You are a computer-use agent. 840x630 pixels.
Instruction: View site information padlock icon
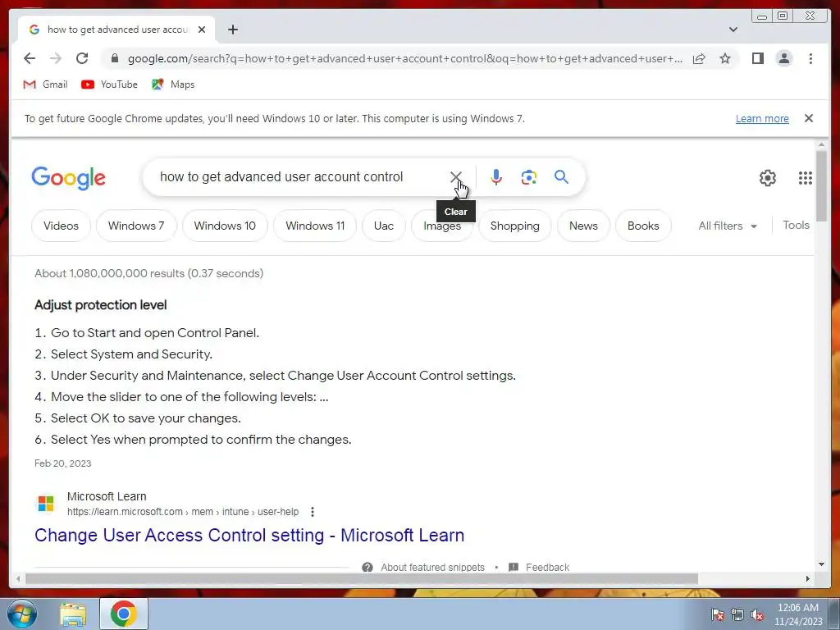tap(115, 58)
